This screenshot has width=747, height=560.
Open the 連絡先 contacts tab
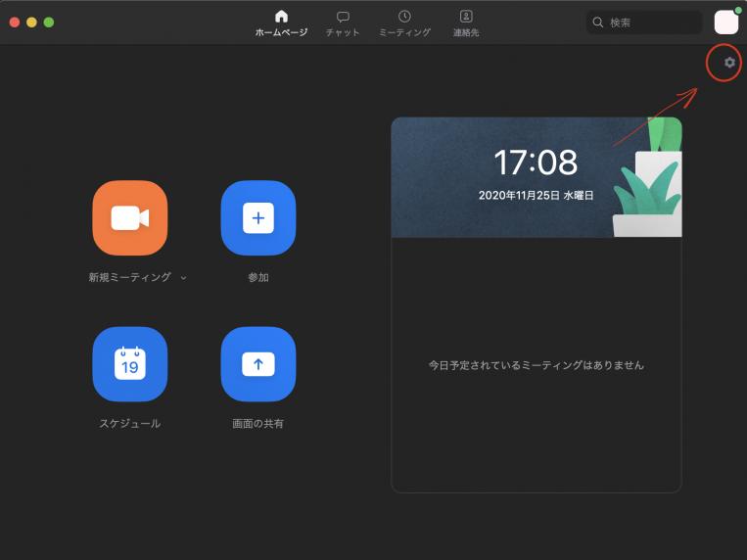click(466, 23)
